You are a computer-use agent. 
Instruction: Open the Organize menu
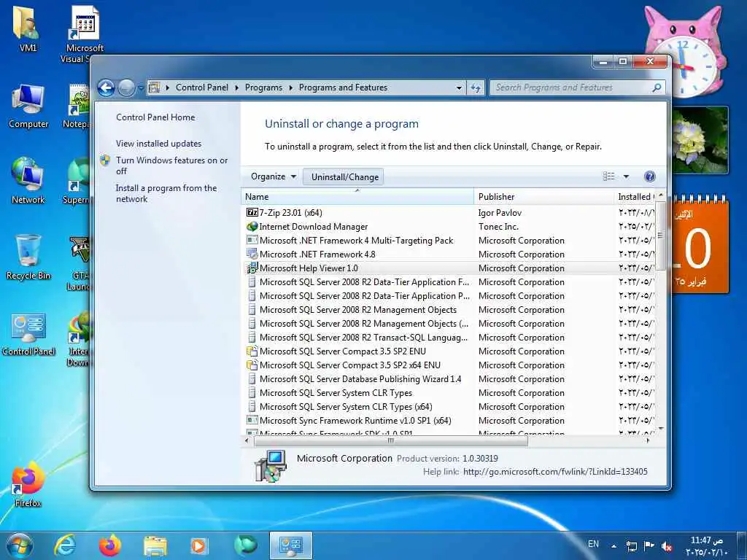click(274, 176)
